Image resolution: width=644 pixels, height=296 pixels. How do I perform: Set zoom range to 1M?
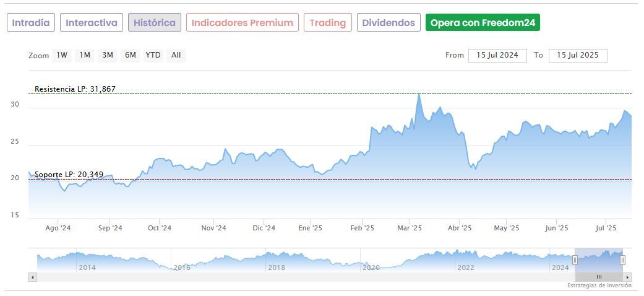pos(85,55)
